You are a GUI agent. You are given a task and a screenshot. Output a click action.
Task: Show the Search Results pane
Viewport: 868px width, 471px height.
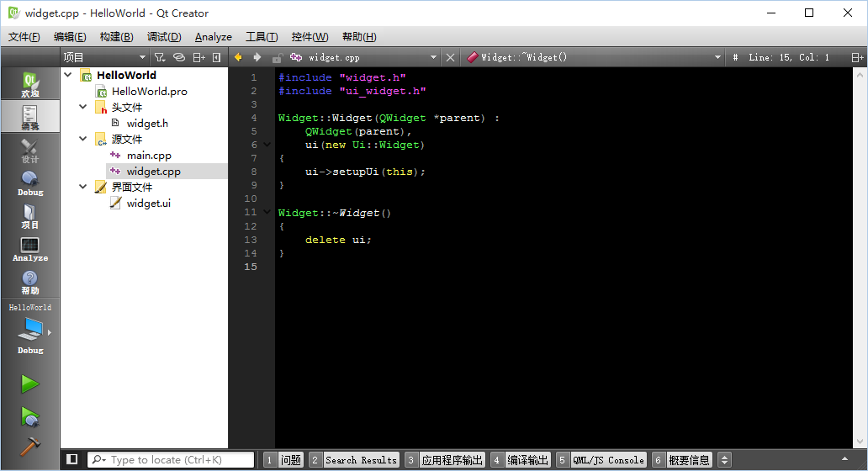click(x=354, y=460)
